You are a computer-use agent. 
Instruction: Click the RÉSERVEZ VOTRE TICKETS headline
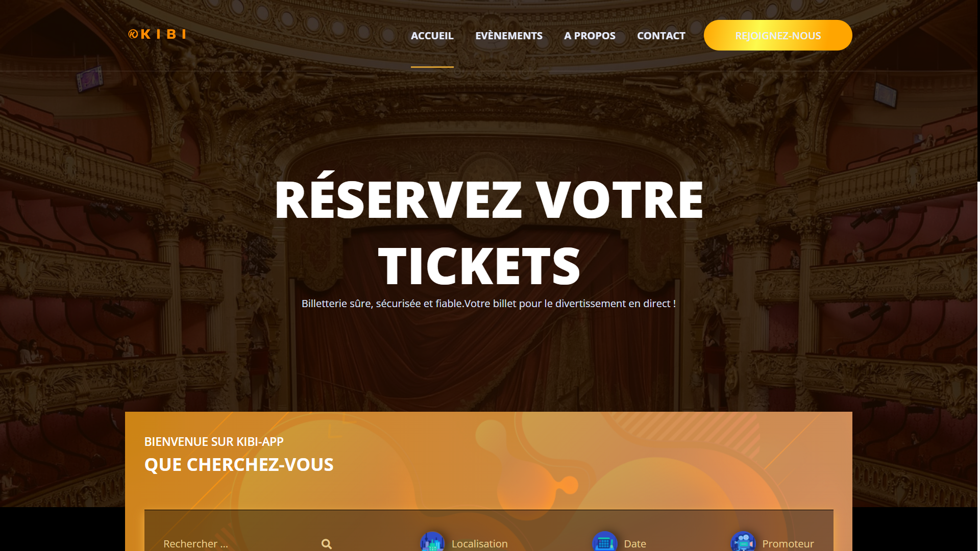(x=489, y=232)
